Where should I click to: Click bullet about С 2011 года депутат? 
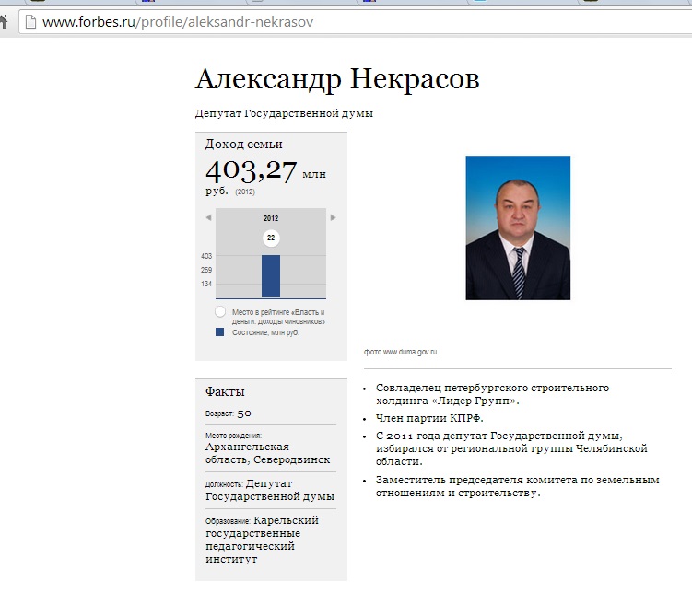pyautogui.click(x=511, y=448)
